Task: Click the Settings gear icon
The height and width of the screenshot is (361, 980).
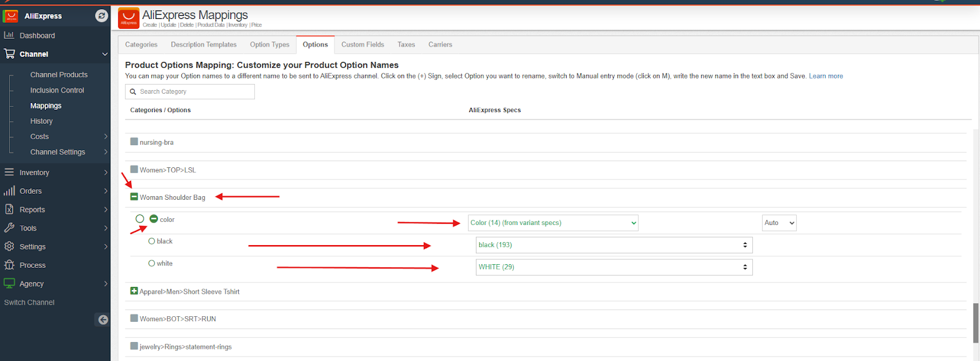Action: (x=9, y=246)
